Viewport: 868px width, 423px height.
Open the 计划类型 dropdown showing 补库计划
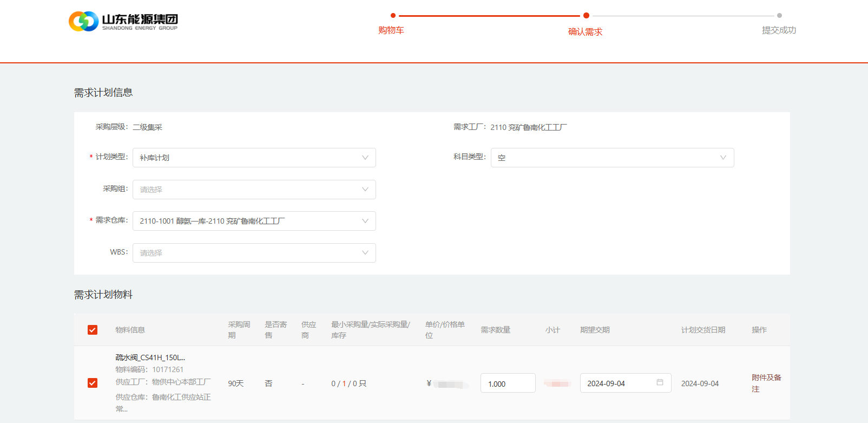[x=254, y=158]
